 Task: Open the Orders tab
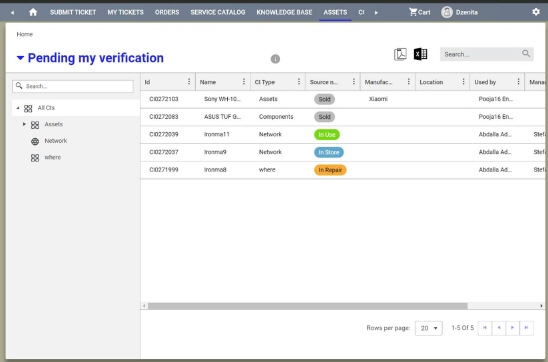pyautogui.click(x=167, y=12)
